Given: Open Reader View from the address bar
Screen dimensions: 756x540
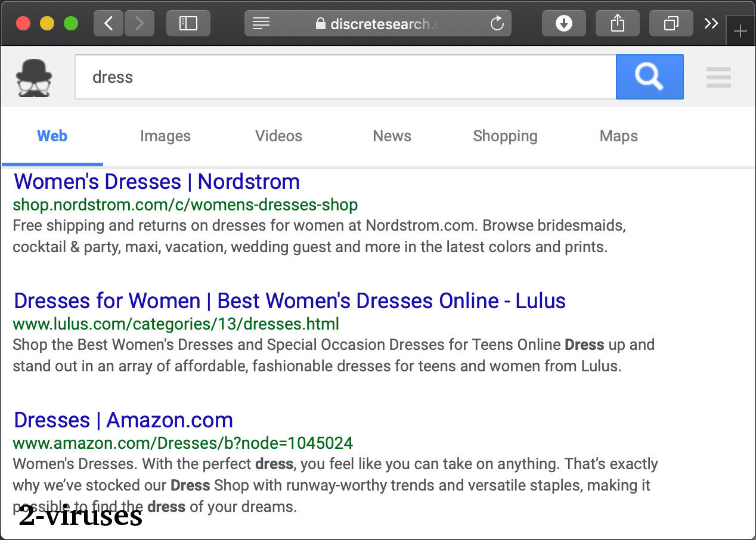Looking at the screenshot, I should [x=261, y=23].
